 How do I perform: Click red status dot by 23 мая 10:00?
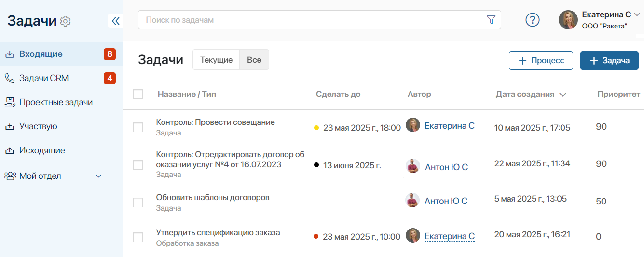[316, 236]
